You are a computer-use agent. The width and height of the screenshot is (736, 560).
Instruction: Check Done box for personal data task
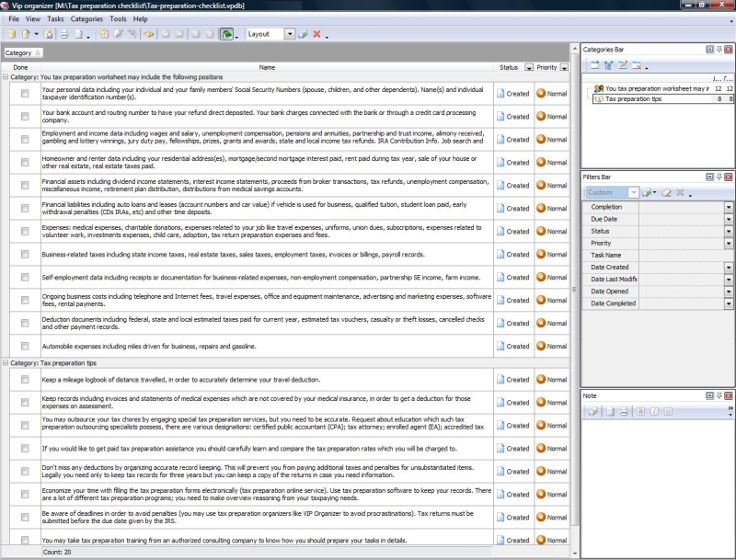tap(25, 93)
